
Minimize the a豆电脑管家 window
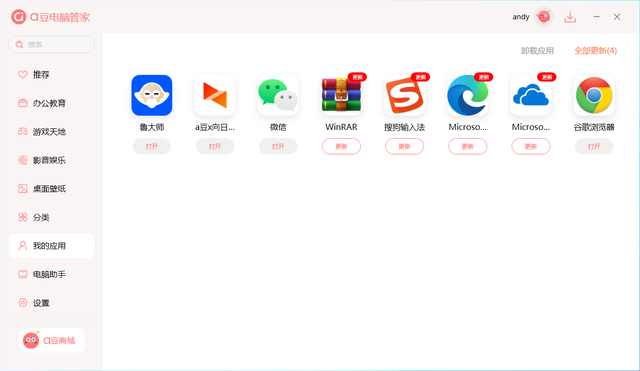pos(596,17)
